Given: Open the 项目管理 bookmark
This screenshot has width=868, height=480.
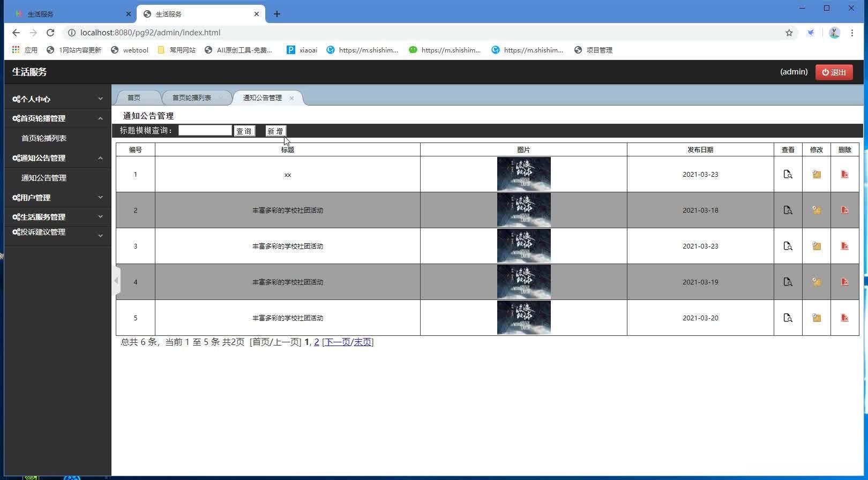Looking at the screenshot, I should [x=593, y=50].
